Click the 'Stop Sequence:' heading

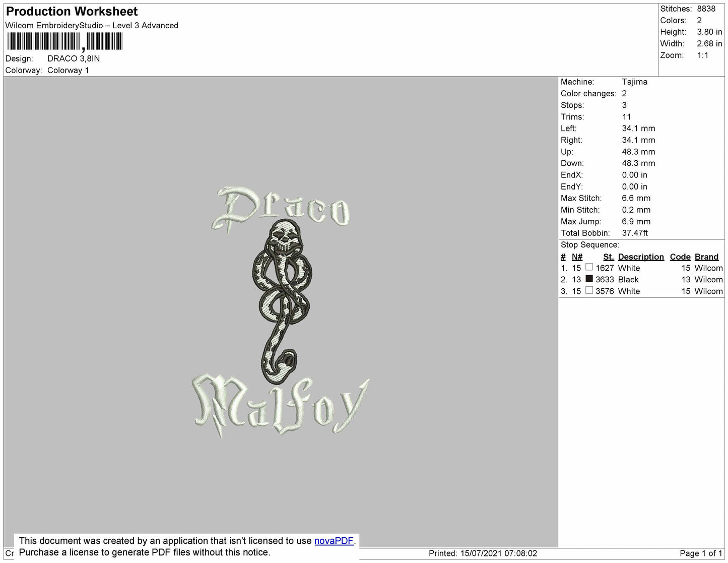click(x=590, y=245)
